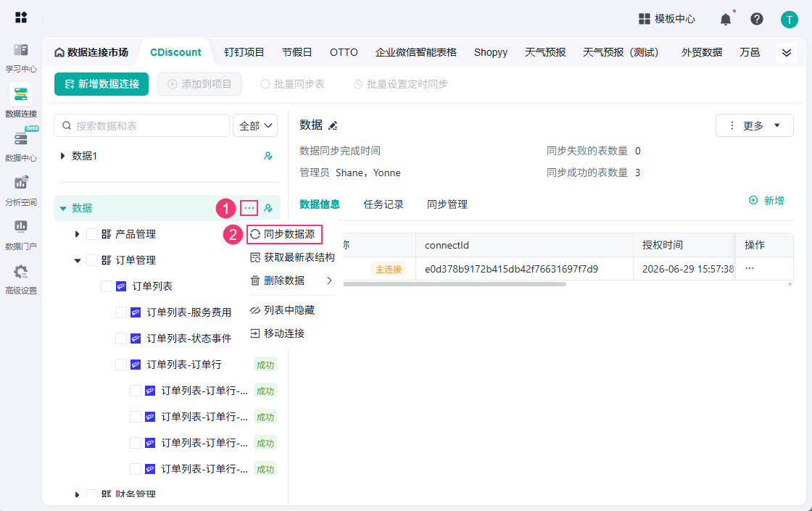
Task: Open row actions ellipsis in 操作 column
Action: [x=750, y=269]
